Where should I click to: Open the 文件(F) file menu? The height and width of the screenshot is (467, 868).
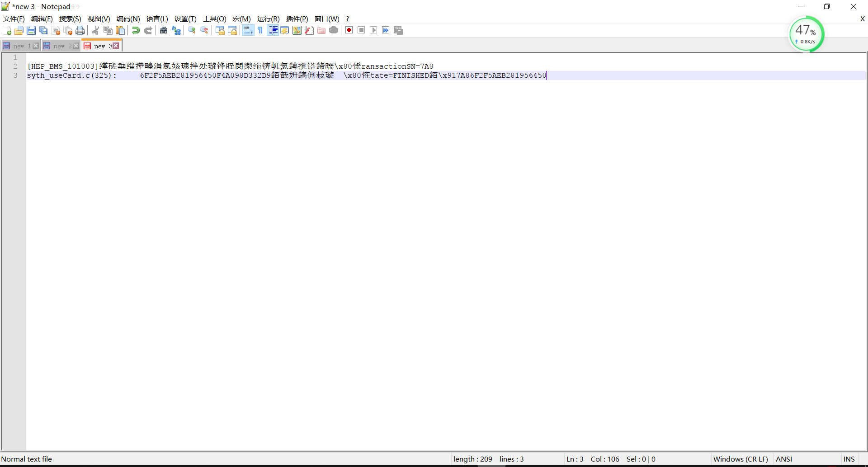[14, 19]
